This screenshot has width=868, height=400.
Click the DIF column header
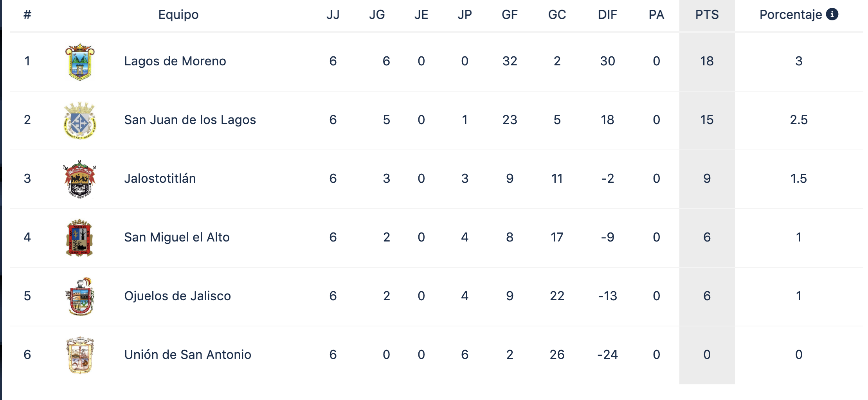click(607, 15)
